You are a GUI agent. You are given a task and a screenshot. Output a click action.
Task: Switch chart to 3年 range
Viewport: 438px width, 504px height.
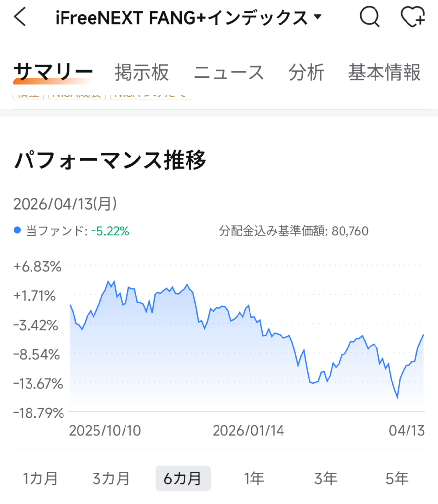point(325,478)
